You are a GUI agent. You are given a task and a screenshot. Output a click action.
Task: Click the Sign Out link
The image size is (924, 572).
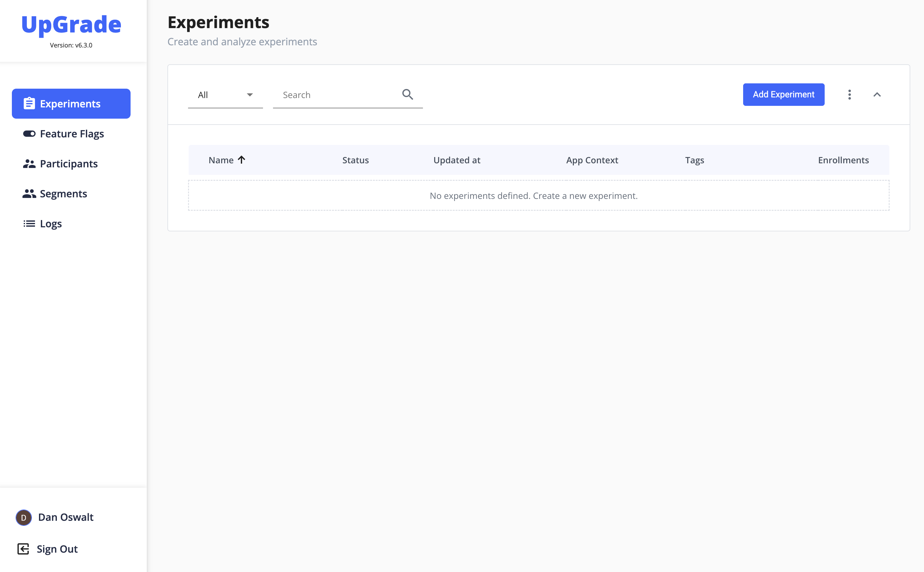point(57,549)
